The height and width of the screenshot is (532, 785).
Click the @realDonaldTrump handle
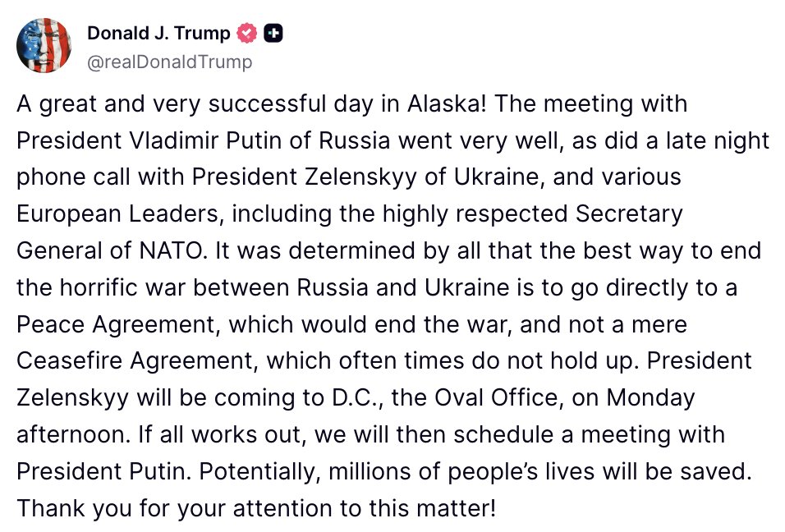pos(169,62)
